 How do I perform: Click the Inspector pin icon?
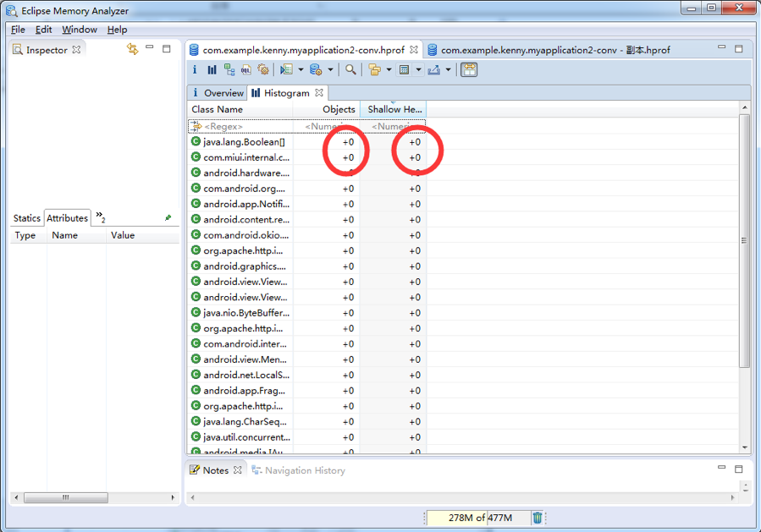pyautogui.click(x=168, y=217)
